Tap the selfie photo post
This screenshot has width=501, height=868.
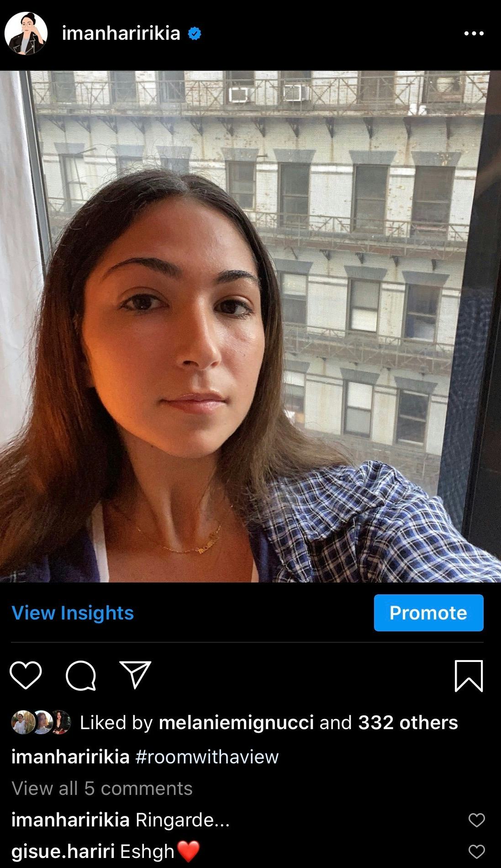tap(250, 326)
